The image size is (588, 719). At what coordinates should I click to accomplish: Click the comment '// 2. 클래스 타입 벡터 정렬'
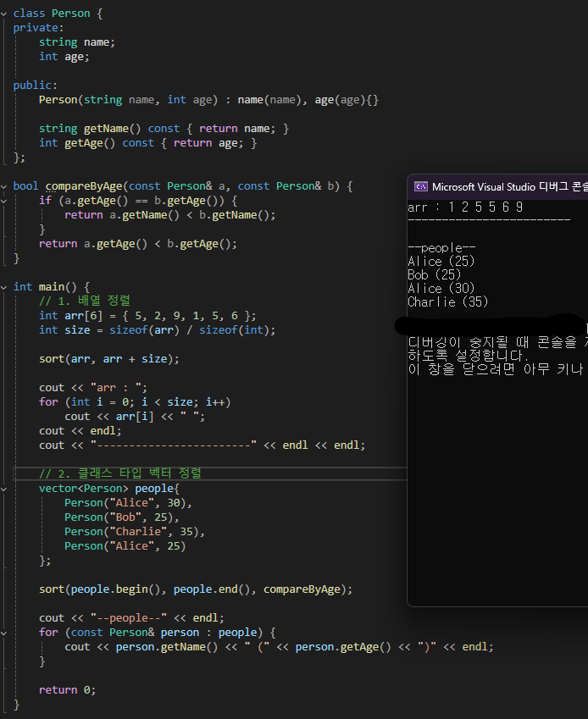(x=120, y=473)
